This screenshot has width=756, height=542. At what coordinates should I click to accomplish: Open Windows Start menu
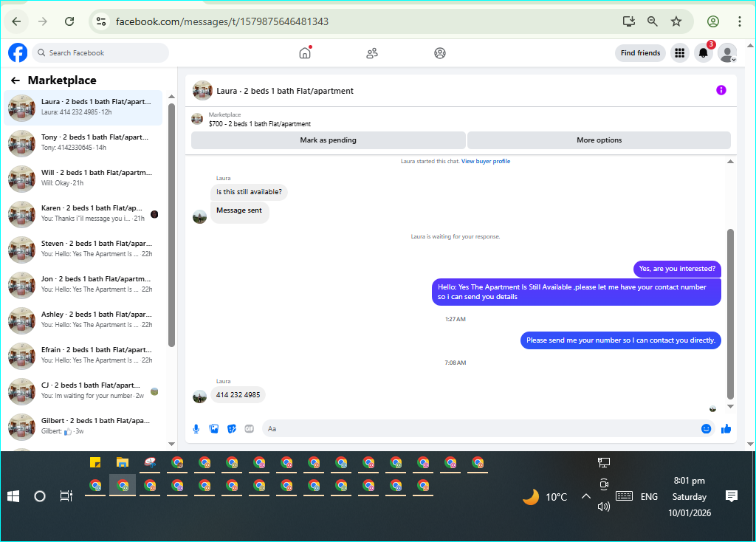[x=13, y=496]
